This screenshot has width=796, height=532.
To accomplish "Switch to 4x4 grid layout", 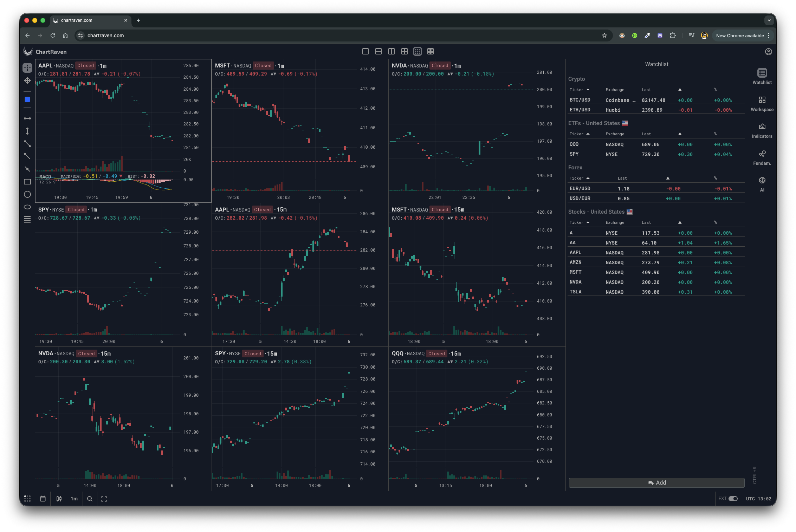I will click(431, 51).
